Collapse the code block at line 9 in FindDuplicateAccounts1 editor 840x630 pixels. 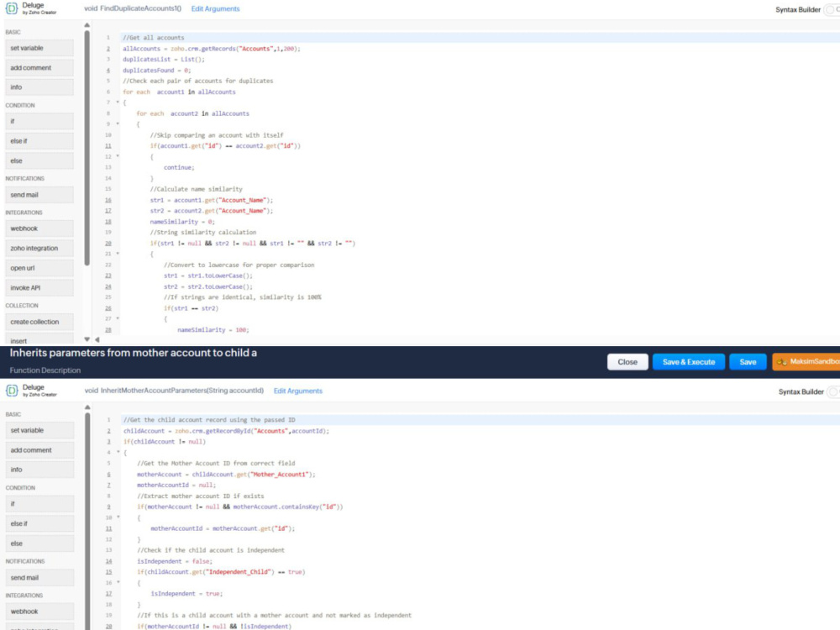118,123
